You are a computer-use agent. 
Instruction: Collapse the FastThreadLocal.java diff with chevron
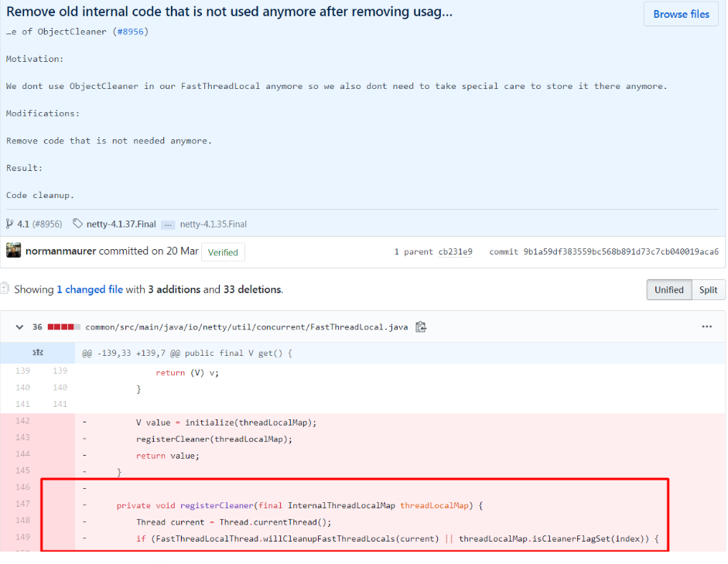(x=19, y=327)
